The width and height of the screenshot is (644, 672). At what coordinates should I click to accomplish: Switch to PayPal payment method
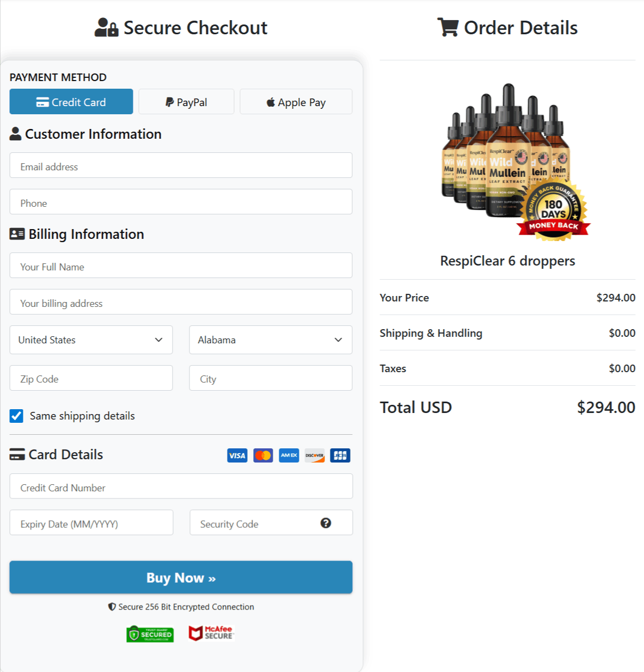[186, 102]
